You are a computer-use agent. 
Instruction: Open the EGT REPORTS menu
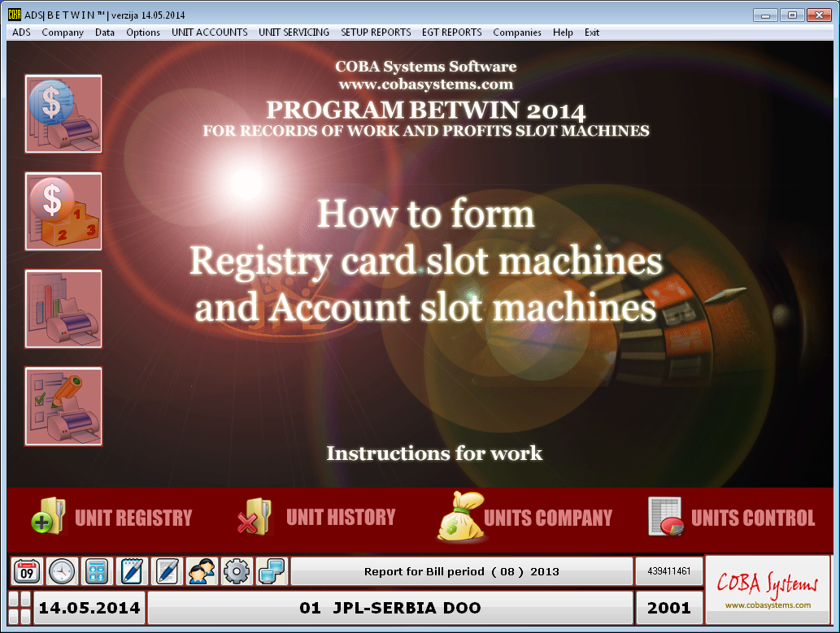click(451, 33)
